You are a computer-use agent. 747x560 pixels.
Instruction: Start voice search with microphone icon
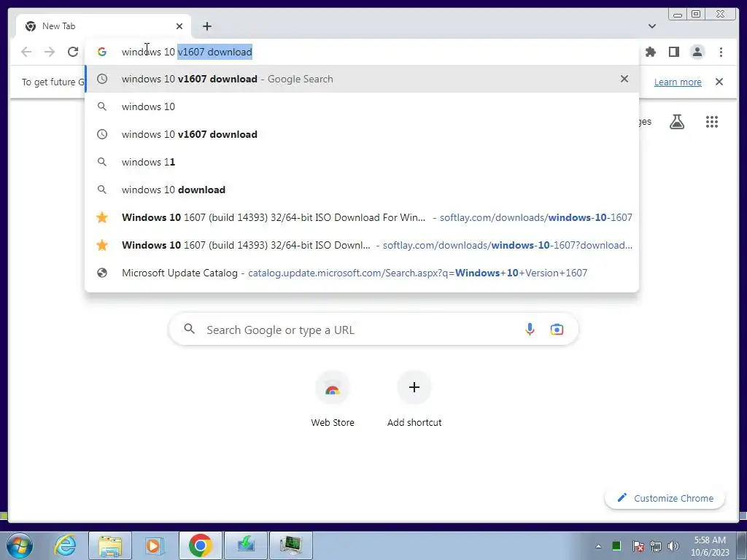[530, 330]
